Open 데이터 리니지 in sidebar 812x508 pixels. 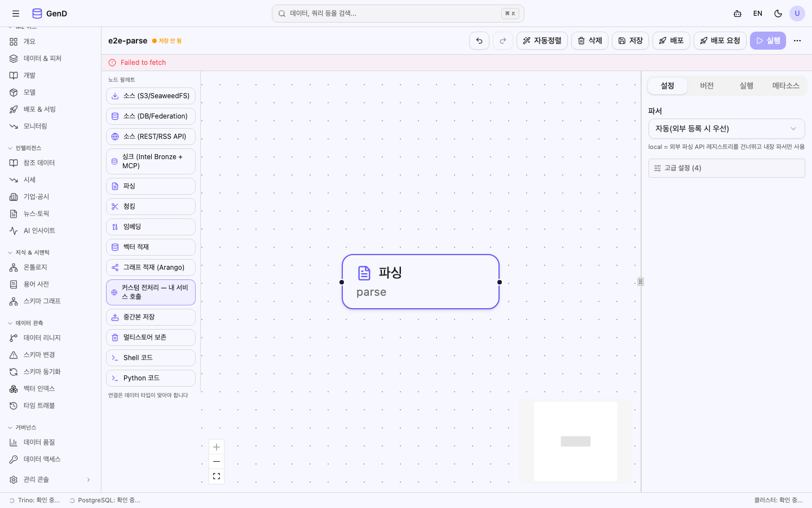point(51,338)
